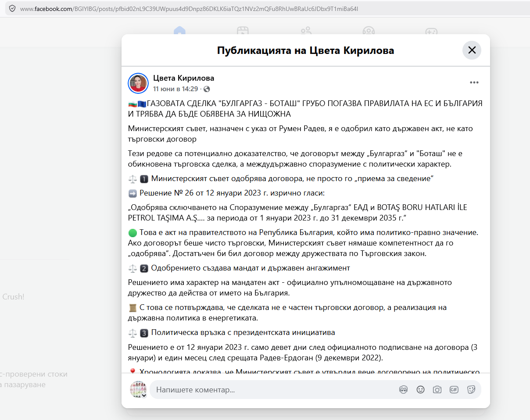Screen dimensions: 530x420
Task: Open the Friends tab icon behind dialog
Action: [x=306, y=31]
